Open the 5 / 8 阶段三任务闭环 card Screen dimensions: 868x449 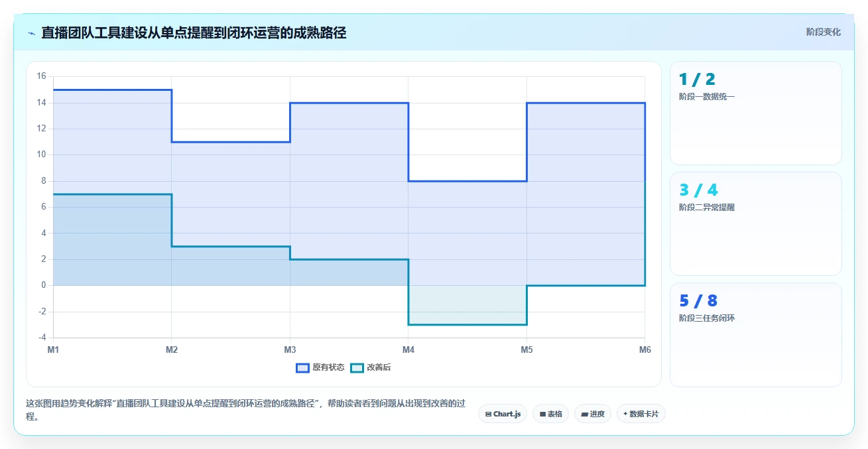(x=756, y=334)
